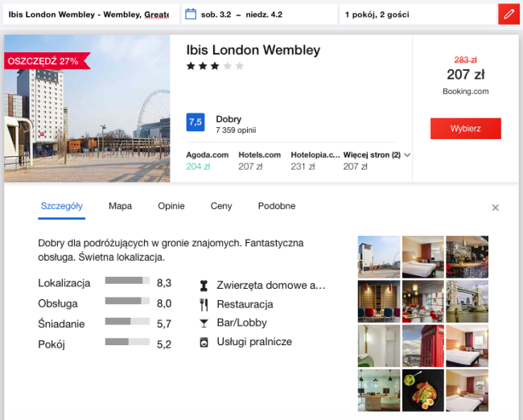Image resolution: width=523 pixels, height=420 pixels.
Task: Open the Tower Bridge photo thumbnail
Action: (x=467, y=301)
